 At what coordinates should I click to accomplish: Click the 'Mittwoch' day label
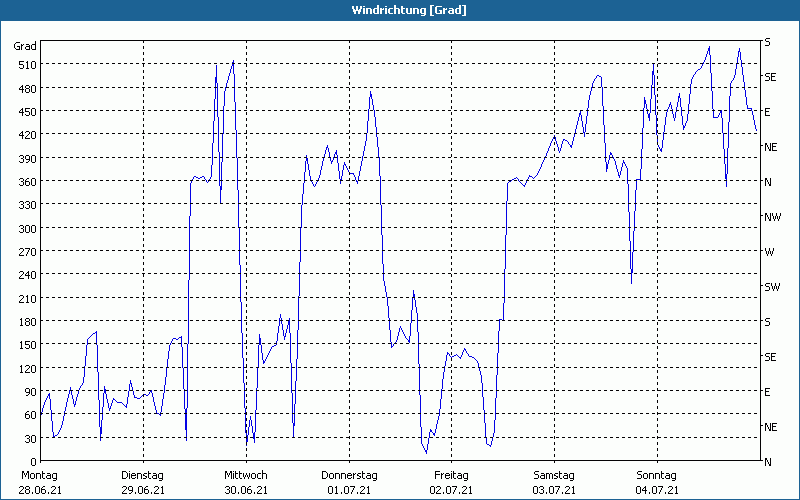[x=245, y=476]
